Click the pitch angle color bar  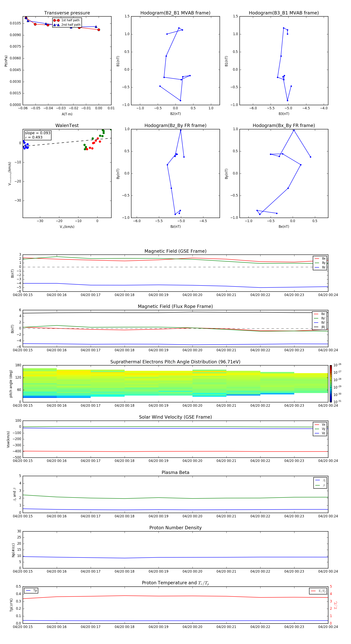[331, 384]
